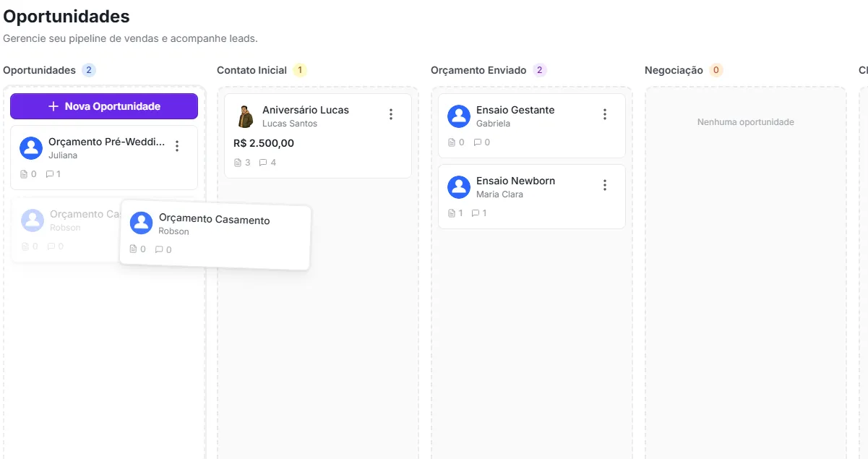The height and width of the screenshot is (459, 868).
Task: Open three-dot menu on Ensaio Newborn card
Action: tap(605, 185)
